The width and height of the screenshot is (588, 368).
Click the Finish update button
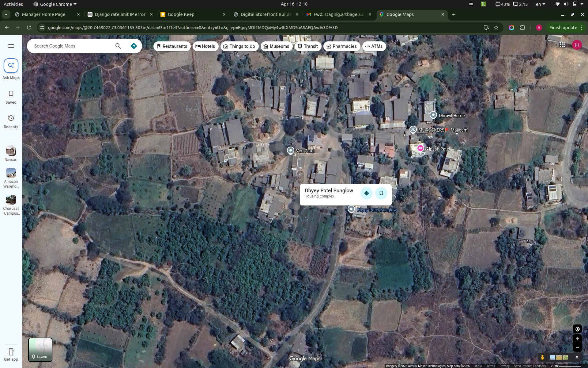pos(563,28)
